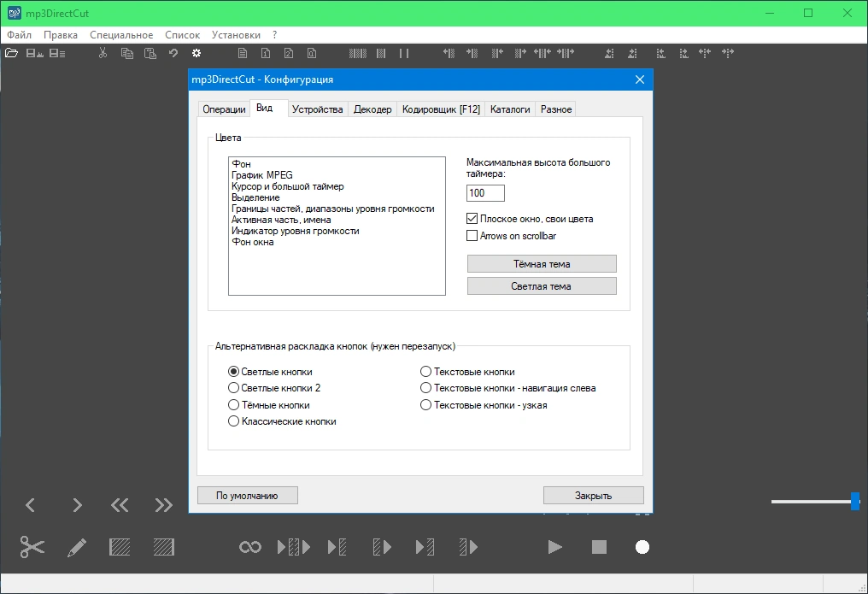The image size is (868, 594).
Task: Click the 'Закрыть' button
Action: [594, 496]
